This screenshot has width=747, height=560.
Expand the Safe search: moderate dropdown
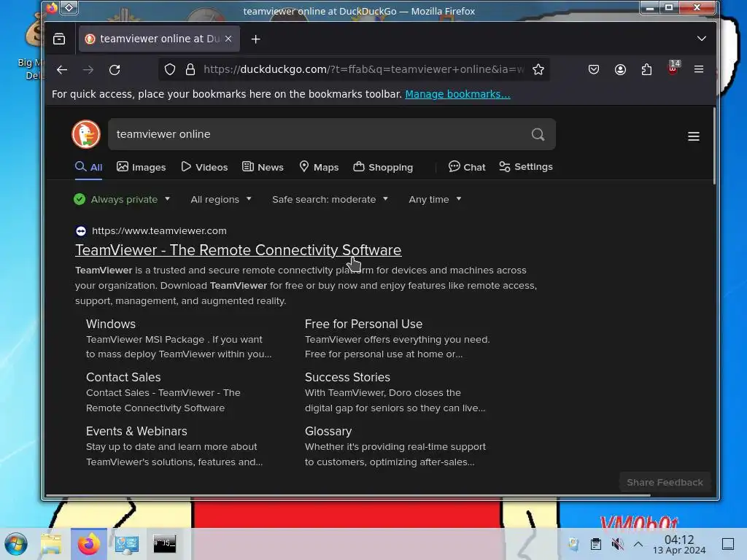330,200
